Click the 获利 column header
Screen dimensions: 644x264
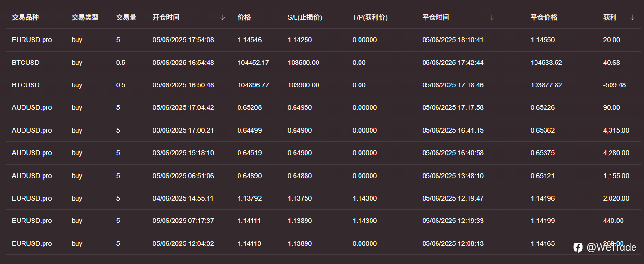pyautogui.click(x=610, y=17)
